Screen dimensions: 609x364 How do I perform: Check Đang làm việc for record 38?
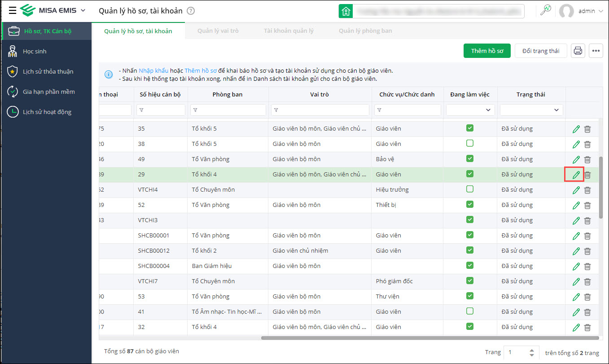(470, 143)
